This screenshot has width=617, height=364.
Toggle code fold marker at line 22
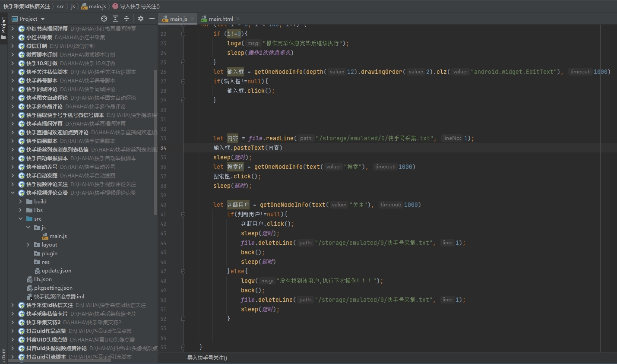[x=183, y=34]
